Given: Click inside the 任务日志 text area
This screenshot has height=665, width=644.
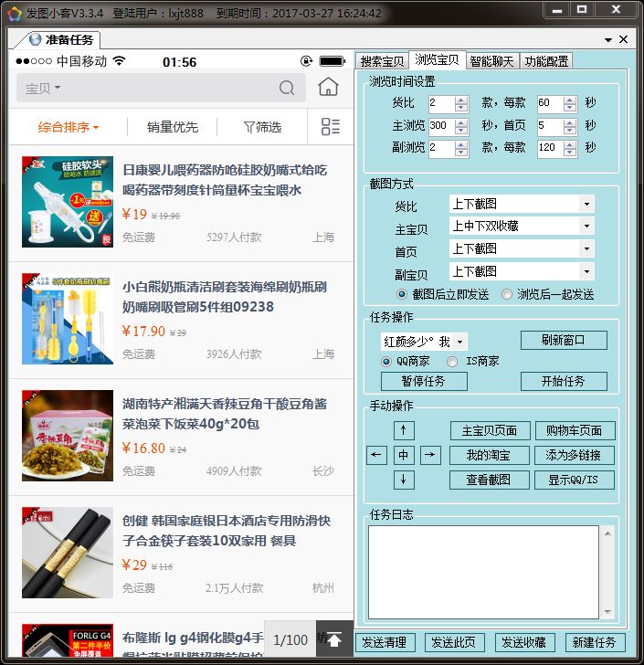Looking at the screenshot, I should coord(483,572).
